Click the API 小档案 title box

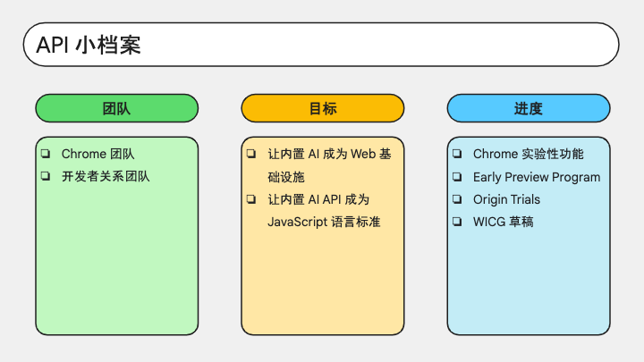click(x=321, y=45)
